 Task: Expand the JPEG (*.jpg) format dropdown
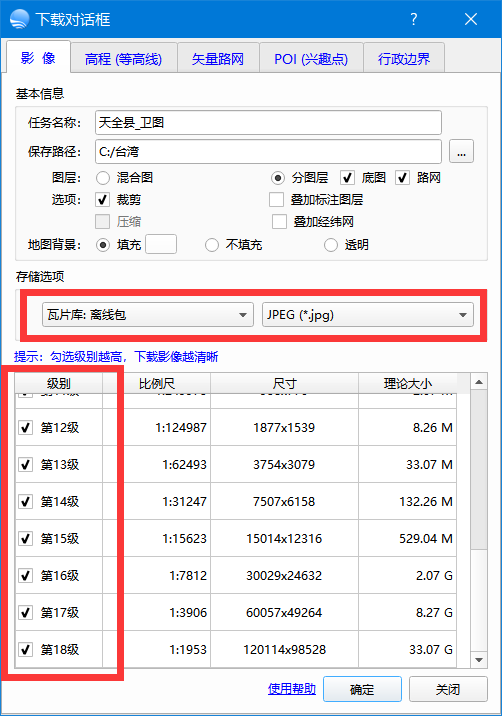[368, 315]
